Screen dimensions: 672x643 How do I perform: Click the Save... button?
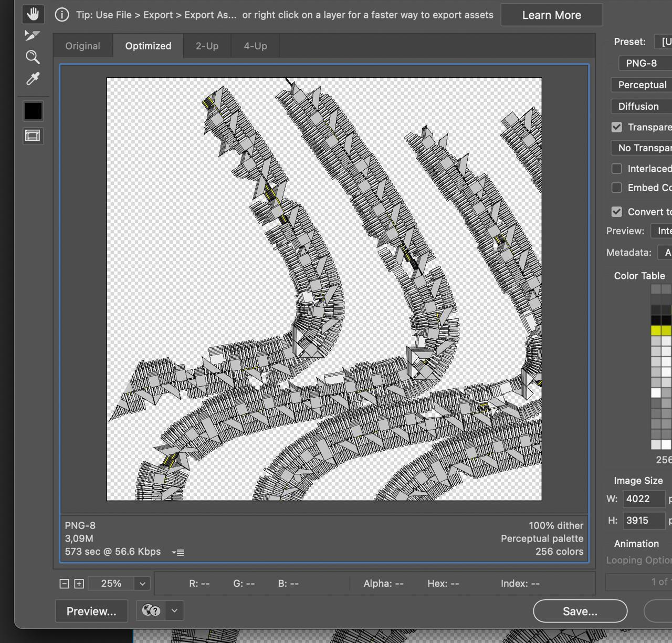[580, 611]
